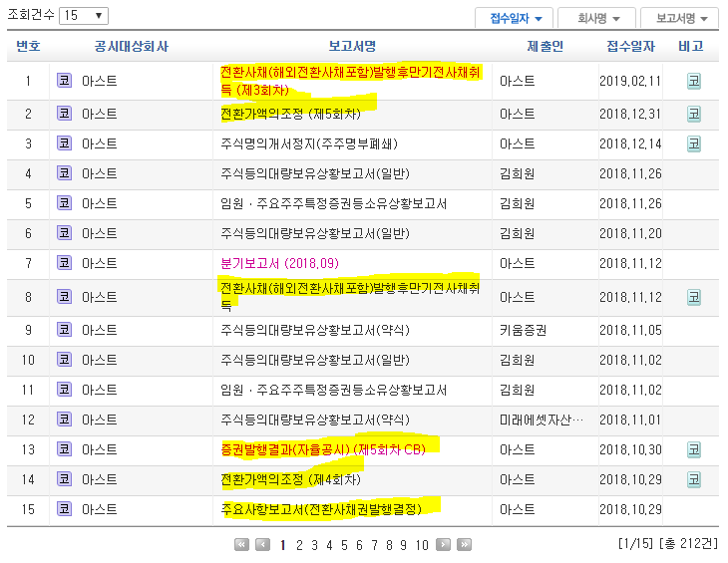The image size is (728, 563).
Task: Click 키움증권 submitter in row 9
Action: click(x=523, y=330)
